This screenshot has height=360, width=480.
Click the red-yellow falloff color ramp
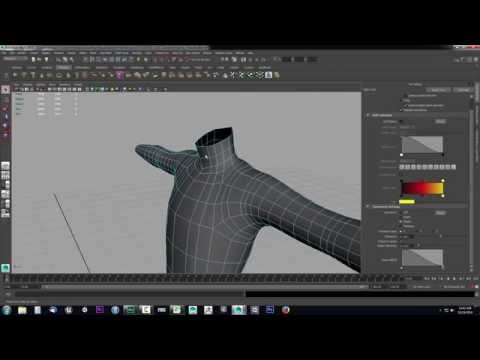click(422, 188)
